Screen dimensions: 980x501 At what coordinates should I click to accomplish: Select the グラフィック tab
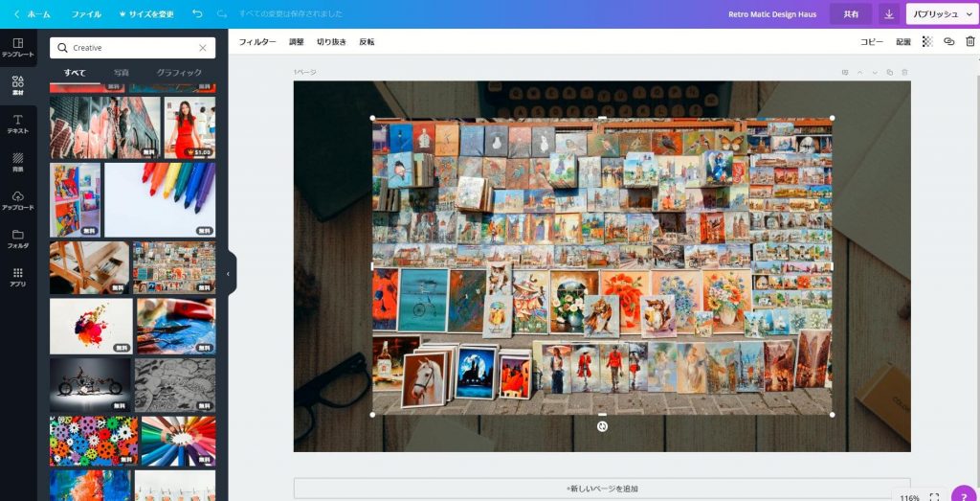coord(179,73)
